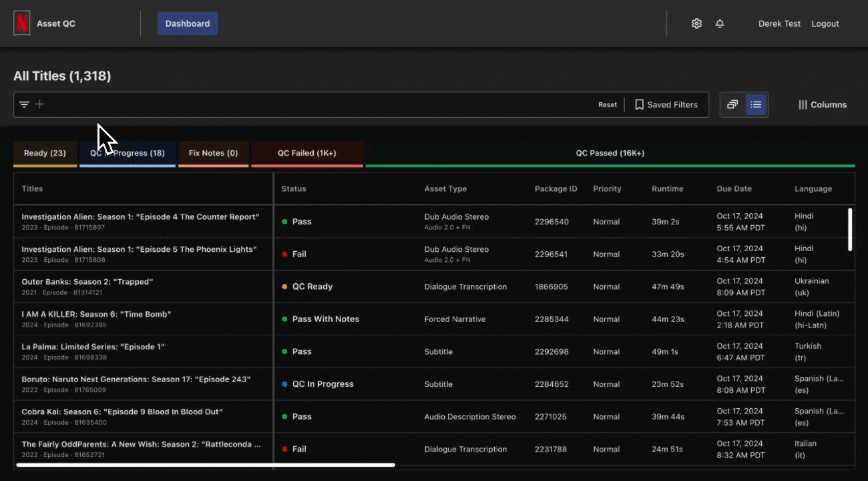This screenshot has width=868, height=481.
Task: Click Package ID 2292698
Action: pyautogui.click(x=552, y=351)
